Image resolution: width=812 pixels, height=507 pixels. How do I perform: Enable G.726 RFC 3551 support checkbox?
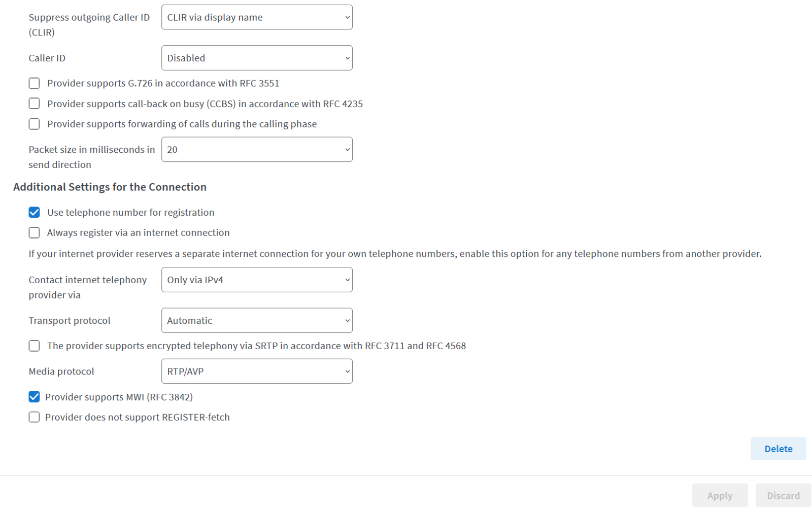pyautogui.click(x=34, y=83)
